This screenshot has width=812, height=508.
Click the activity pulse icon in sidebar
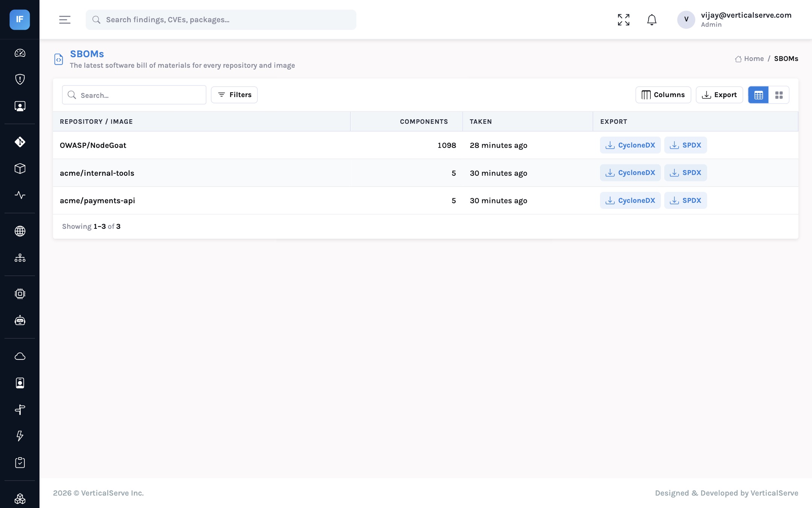20,195
